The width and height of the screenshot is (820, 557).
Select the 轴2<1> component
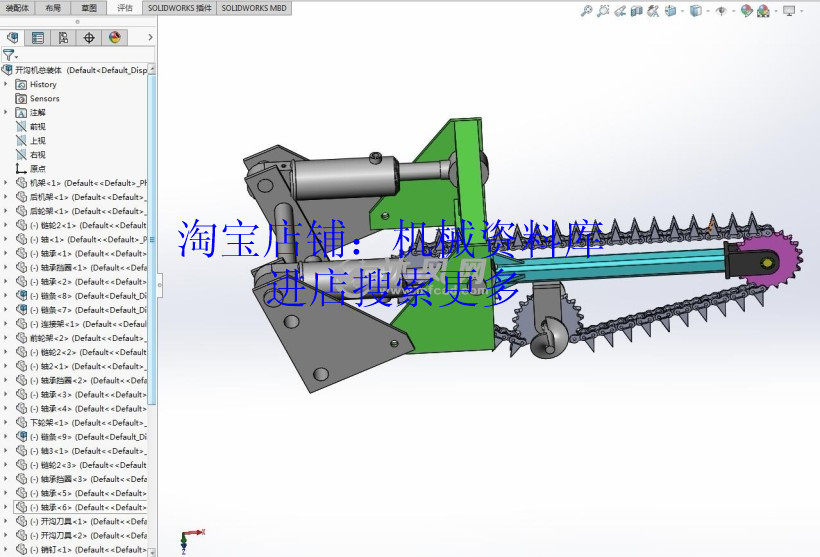(81, 366)
